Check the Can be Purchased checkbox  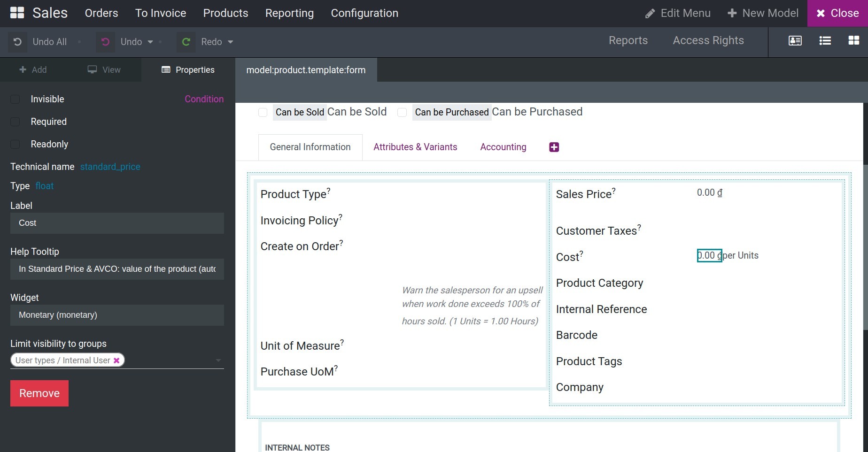[402, 112]
